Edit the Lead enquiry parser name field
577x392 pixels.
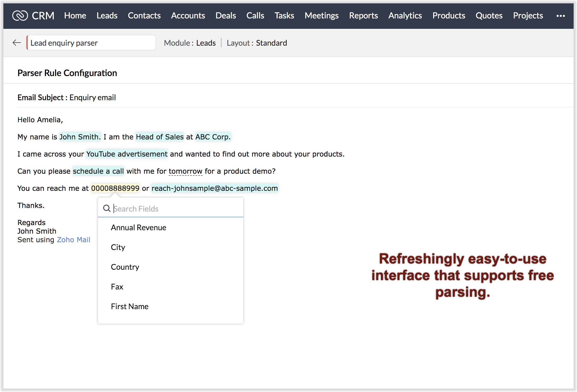coord(91,43)
